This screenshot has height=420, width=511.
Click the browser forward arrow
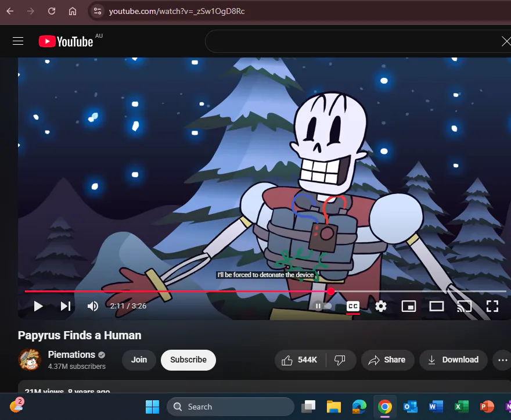(31, 11)
